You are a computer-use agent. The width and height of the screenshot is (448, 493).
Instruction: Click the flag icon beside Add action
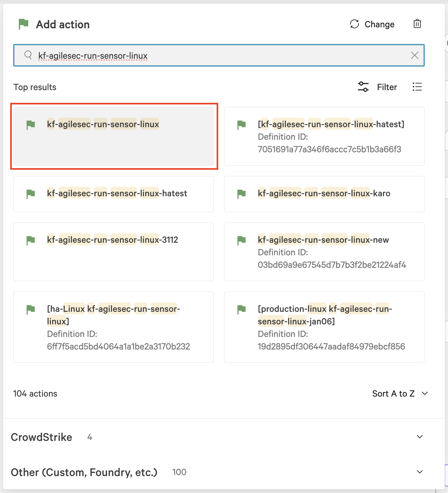click(24, 24)
